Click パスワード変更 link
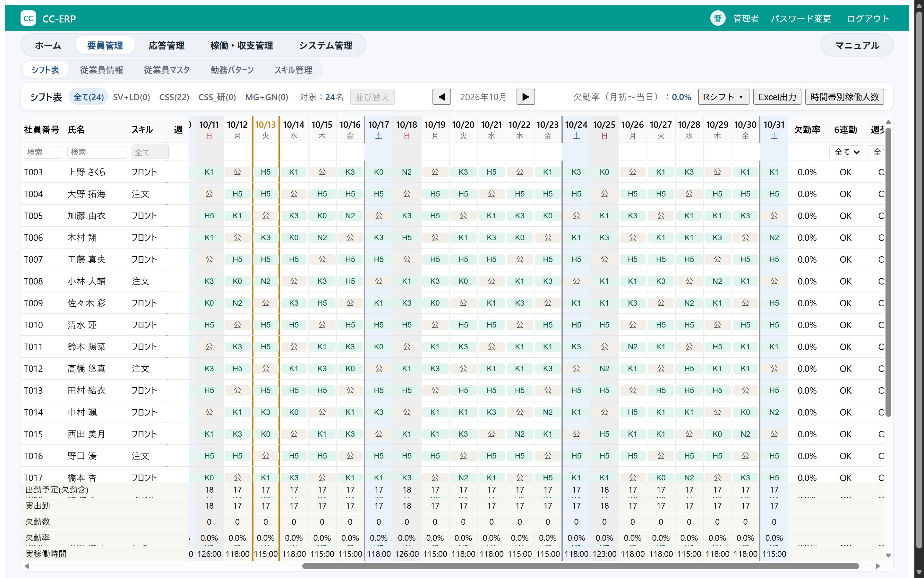Viewport: 924px width, 578px height. [801, 18]
